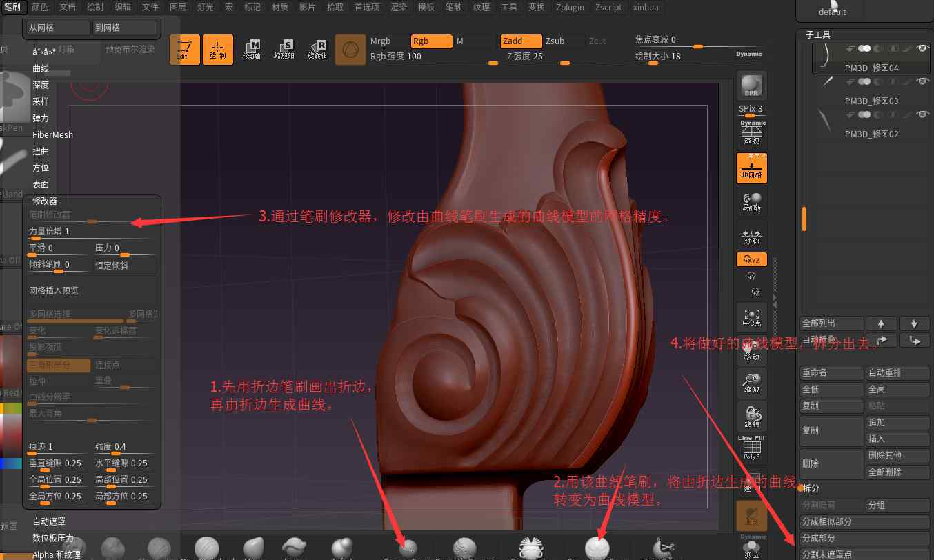Click the 重命名 (Rename) button

tap(832, 372)
